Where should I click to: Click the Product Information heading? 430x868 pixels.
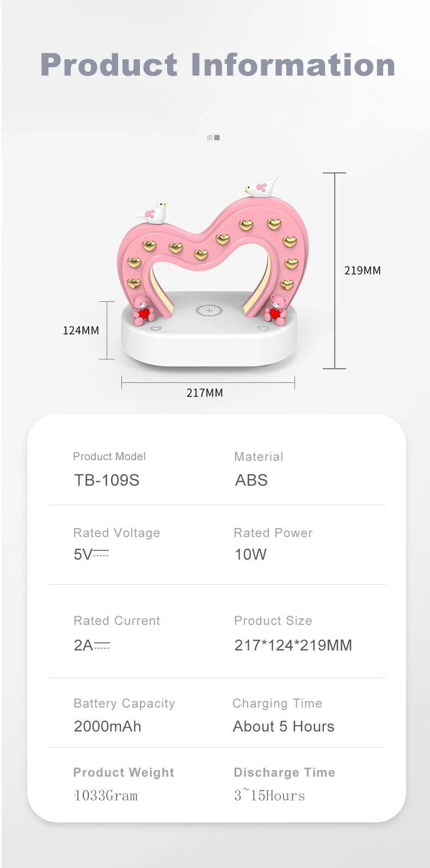tap(218, 65)
